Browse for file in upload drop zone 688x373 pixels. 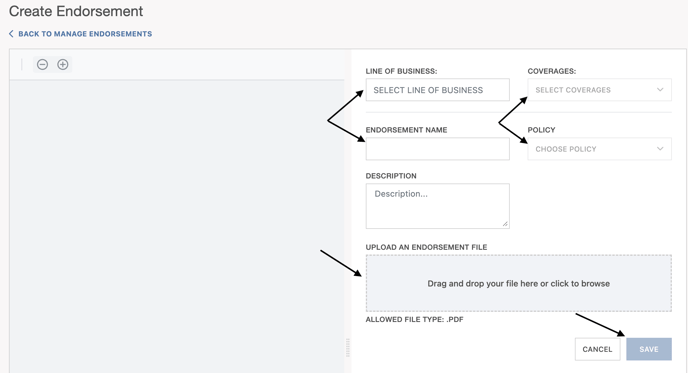[x=519, y=283]
